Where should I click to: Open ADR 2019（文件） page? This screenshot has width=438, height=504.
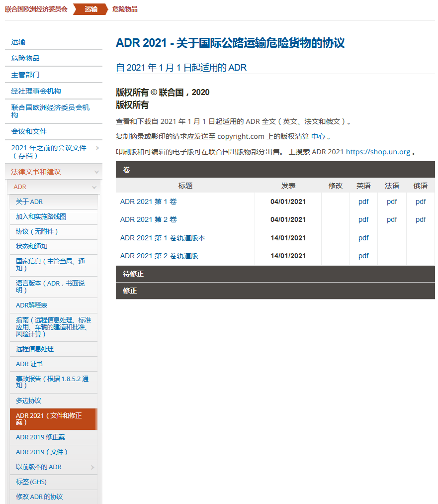[x=42, y=452]
